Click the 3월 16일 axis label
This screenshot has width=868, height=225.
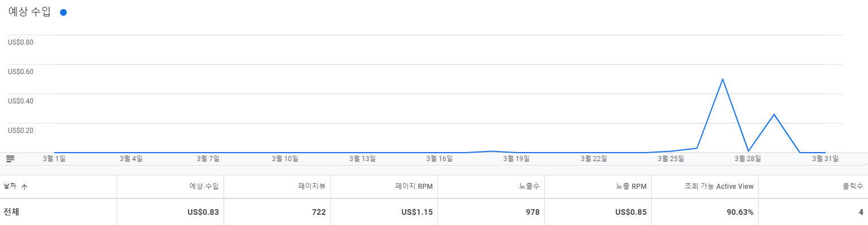click(x=440, y=159)
